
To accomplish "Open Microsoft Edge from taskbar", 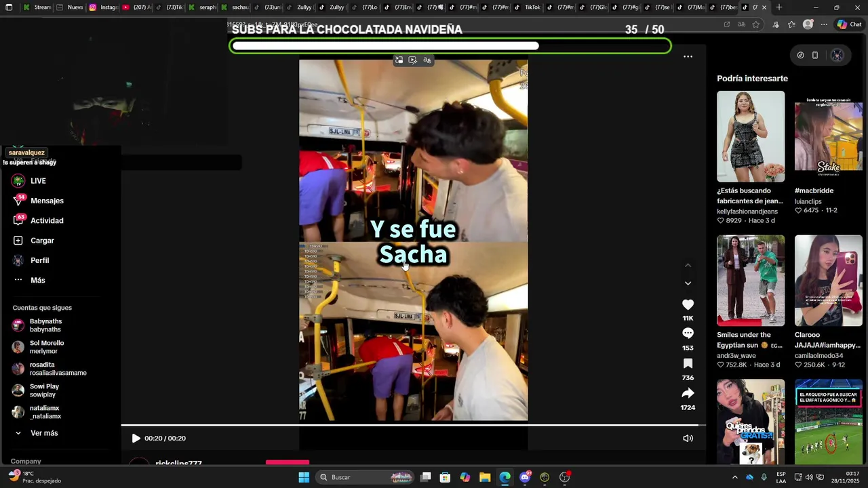I will coord(505,477).
